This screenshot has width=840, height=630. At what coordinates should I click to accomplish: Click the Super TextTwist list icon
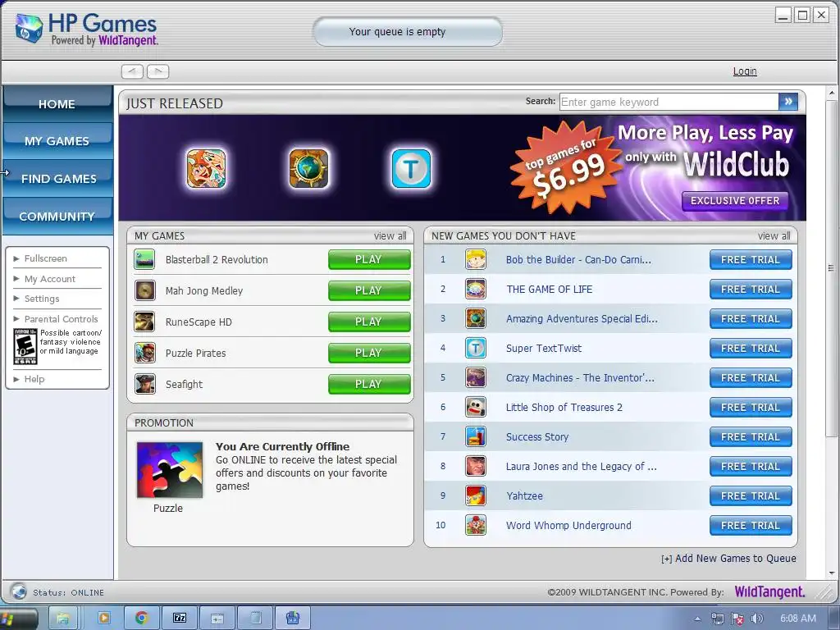[476, 348]
